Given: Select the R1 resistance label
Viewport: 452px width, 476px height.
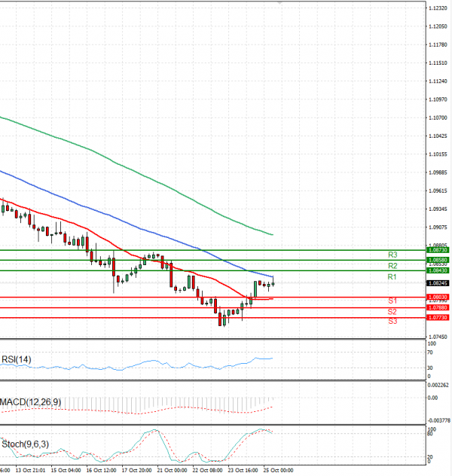Looking at the screenshot, I should (x=392, y=277).
